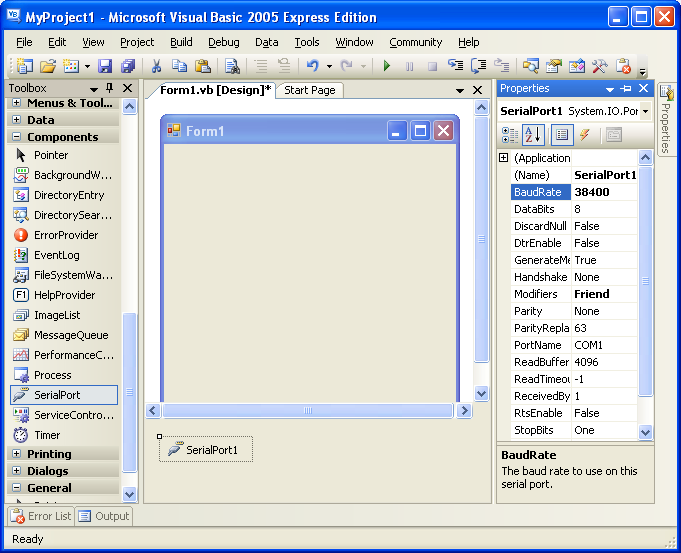Viewport: 681px width, 553px height.
Task: Select BackgroundWorker component in the Toolbox
Action: point(63,175)
